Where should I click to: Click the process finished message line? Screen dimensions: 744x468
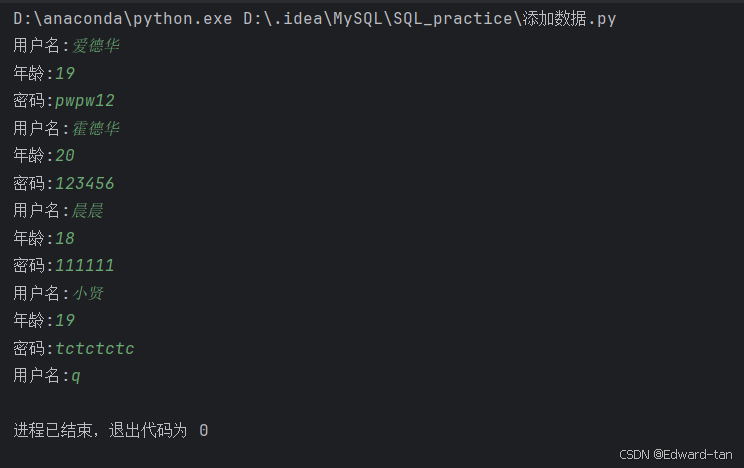(x=111, y=431)
